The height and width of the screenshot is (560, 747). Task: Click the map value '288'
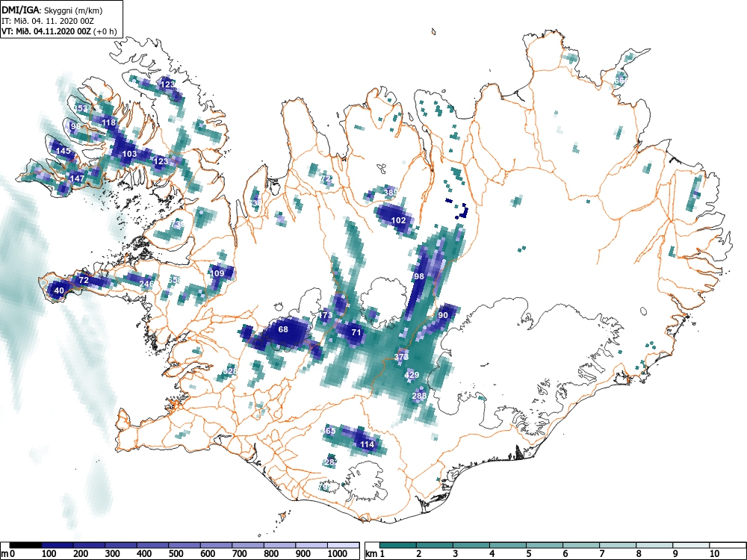419,396
